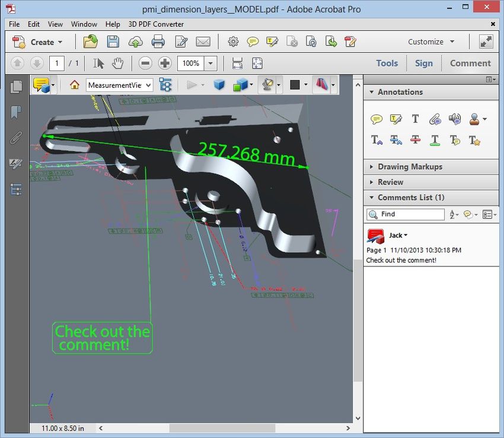Open the File menu
Image resolution: width=504 pixels, height=438 pixels.
point(14,24)
